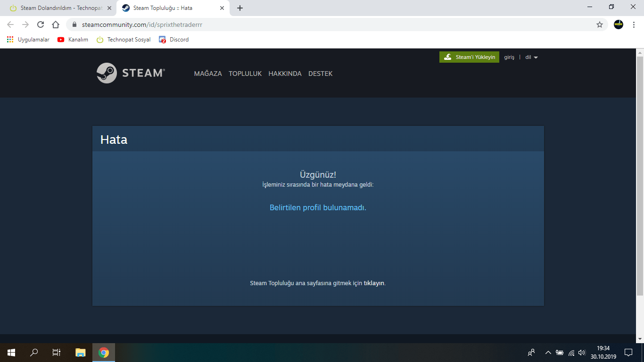Click the page vertical scrollbar
The image size is (644, 362).
[x=640, y=175]
